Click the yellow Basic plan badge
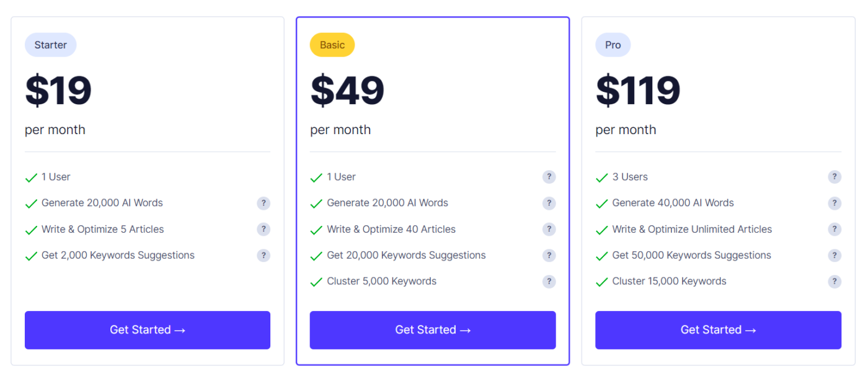 pos(332,45)
